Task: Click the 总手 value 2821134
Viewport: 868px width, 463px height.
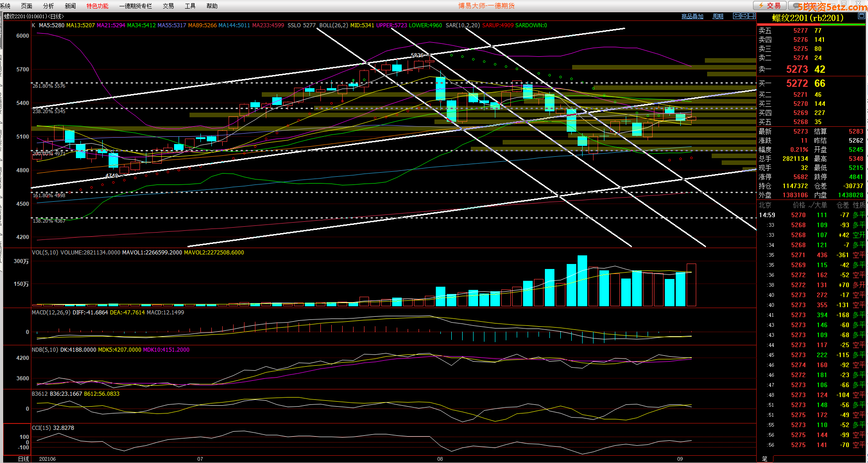Action: [x=795, y=159]
